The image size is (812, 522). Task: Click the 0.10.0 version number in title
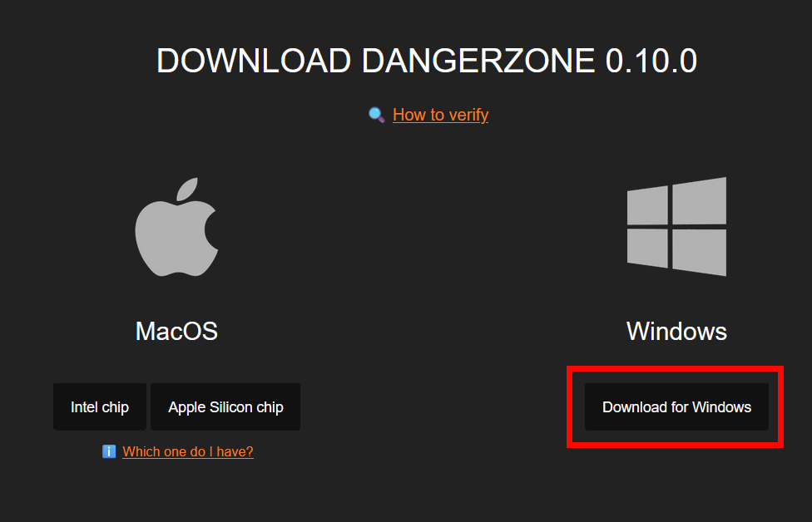click(651, 61)
